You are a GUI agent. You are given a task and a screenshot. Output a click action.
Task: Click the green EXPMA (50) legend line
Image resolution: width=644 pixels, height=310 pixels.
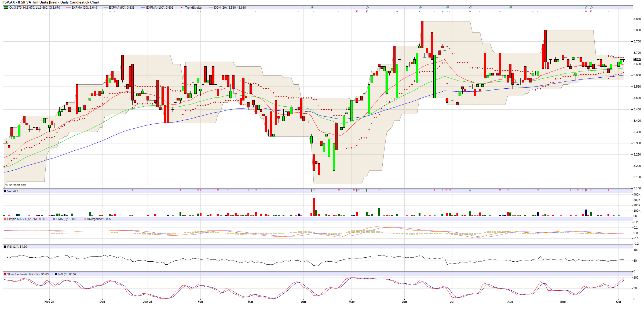[x=106, y=8]
